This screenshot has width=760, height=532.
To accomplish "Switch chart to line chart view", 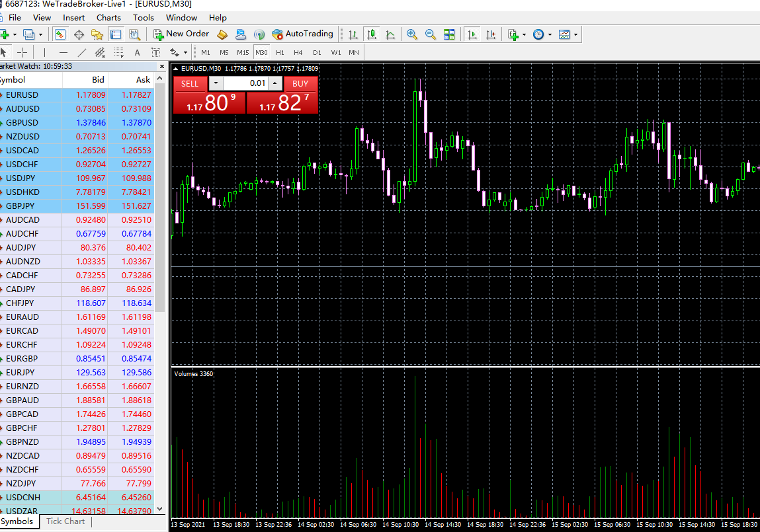I will click(x=391, y=34).
